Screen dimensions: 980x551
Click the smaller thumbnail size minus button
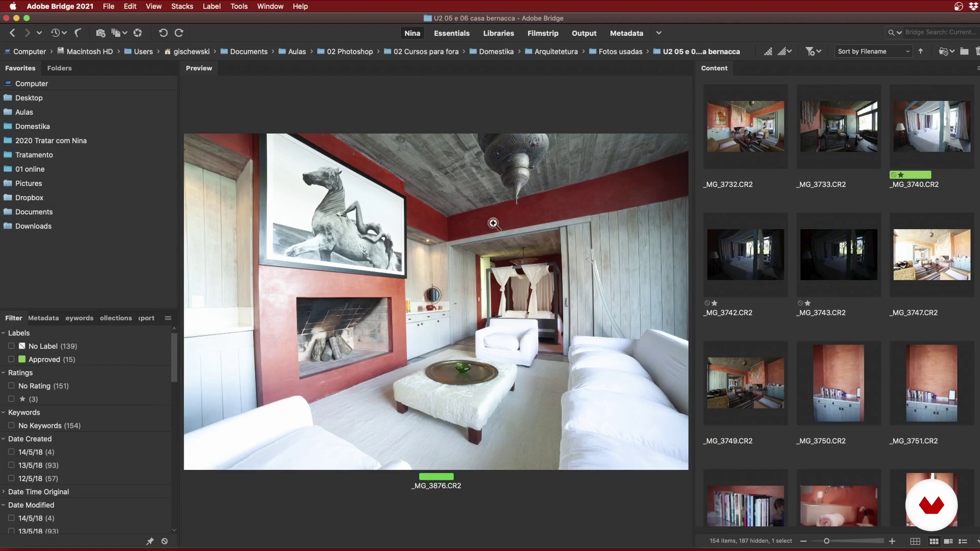pos(803,541)
